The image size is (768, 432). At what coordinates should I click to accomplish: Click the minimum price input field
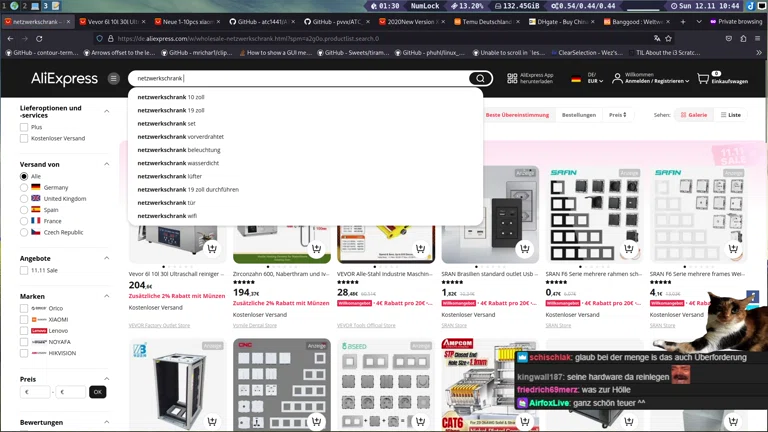coord(40,392)
